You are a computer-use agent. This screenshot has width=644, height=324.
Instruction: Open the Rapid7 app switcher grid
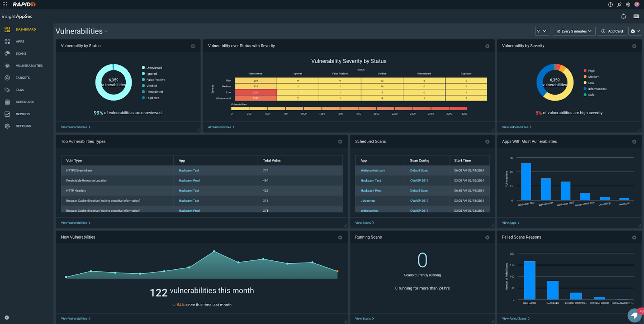coord(5,4)
